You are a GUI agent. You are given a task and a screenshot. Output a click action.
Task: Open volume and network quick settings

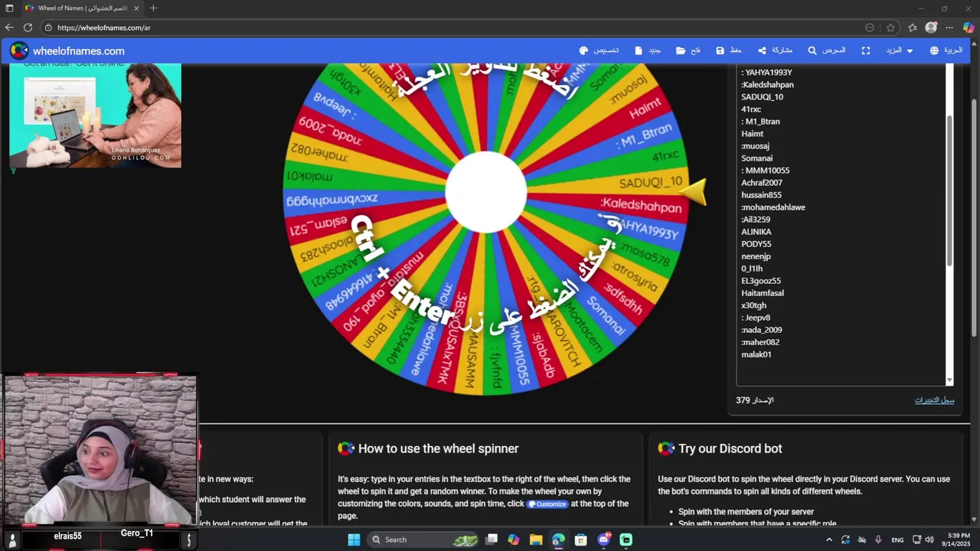click(923, 540)
